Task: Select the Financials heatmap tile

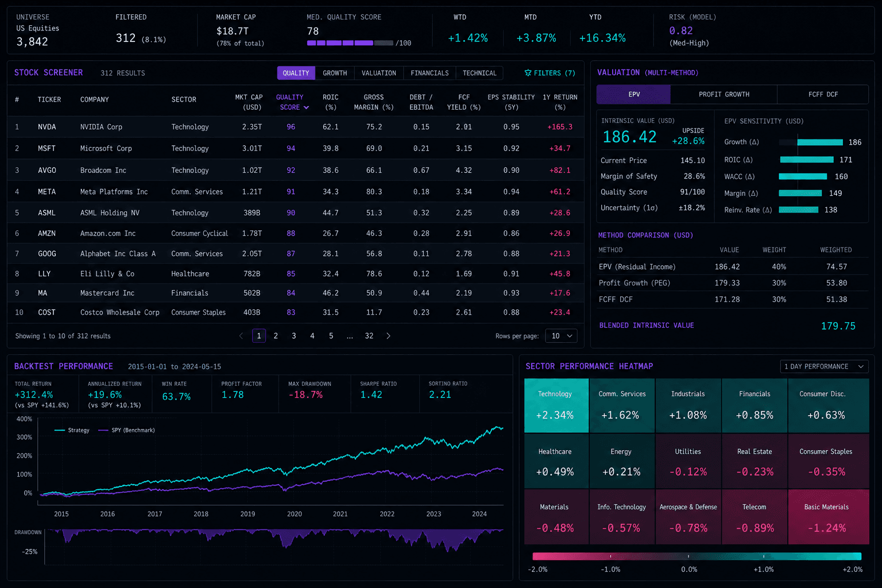Action: [755, 405]
